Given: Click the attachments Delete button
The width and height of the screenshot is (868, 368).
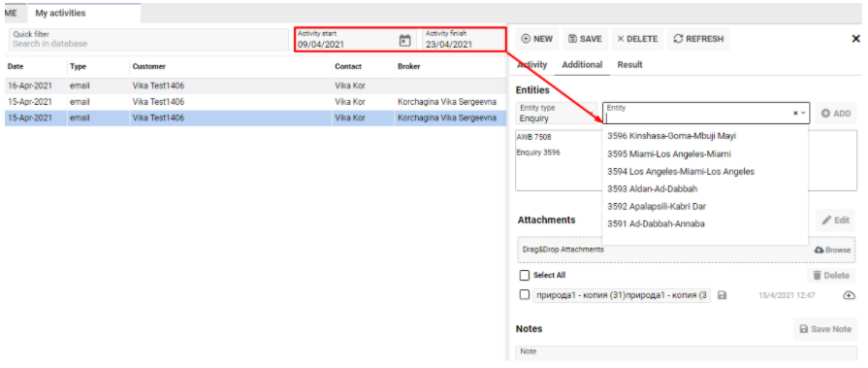Looking at the screenshot, I should 830,275.
